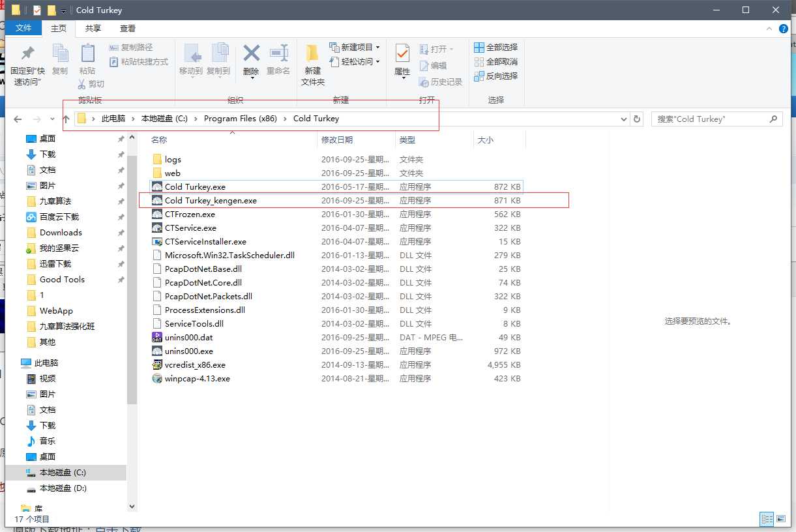Click Invert Selection (反向选择) button
Viewport: 796px width, 532px height.
[x=495, y=76]
